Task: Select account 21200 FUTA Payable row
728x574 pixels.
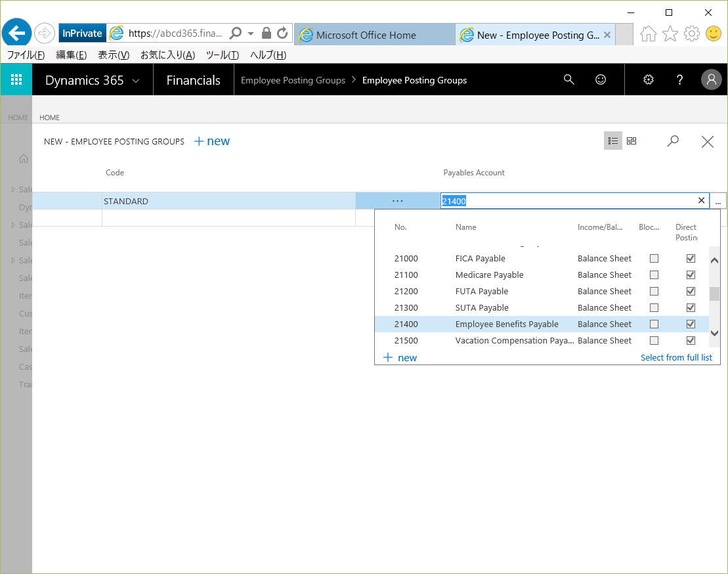Action: point(542,291)
